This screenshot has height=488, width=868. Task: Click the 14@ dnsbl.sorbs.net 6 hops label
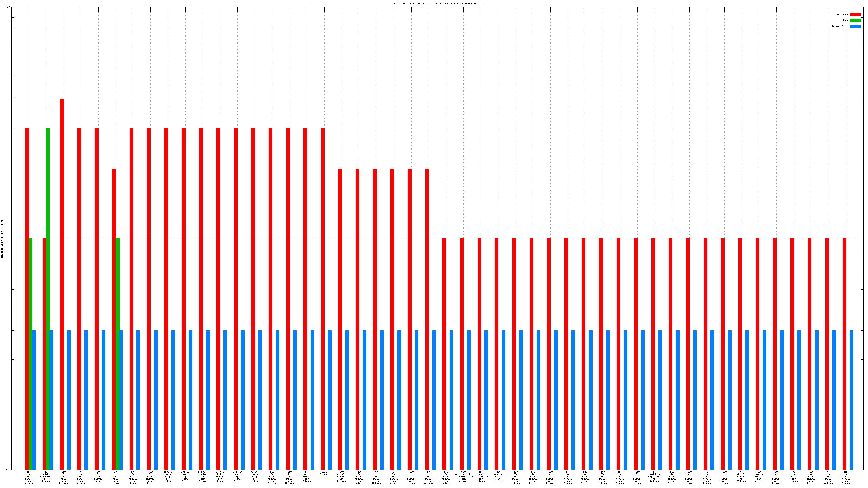341,476
